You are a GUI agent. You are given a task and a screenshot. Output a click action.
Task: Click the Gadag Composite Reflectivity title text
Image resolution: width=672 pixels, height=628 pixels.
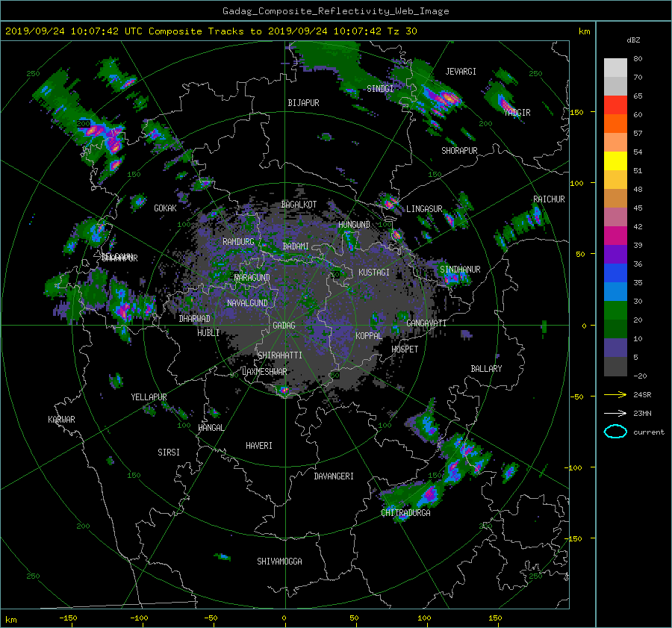pos(336,11)
